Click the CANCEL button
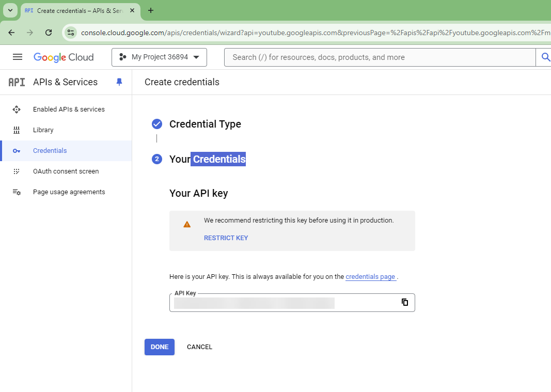 [x=199, y=347]
